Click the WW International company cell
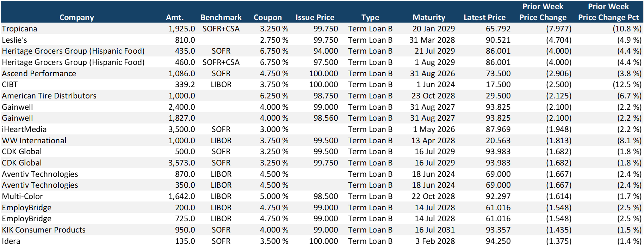The height and width of the screenshot is (247, 644). (x=34, y=140)
